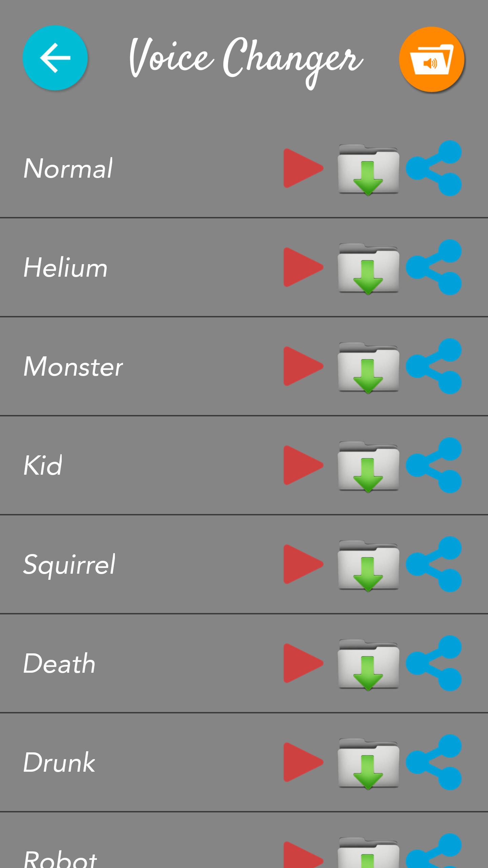Viewport: 488px width, 868px height.
Task: Open the saved recordings folder
Action: tap(431, 60)
